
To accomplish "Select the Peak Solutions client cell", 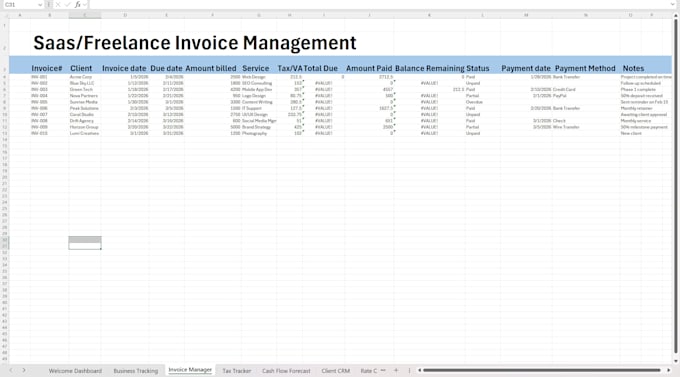I will [84, 108].
